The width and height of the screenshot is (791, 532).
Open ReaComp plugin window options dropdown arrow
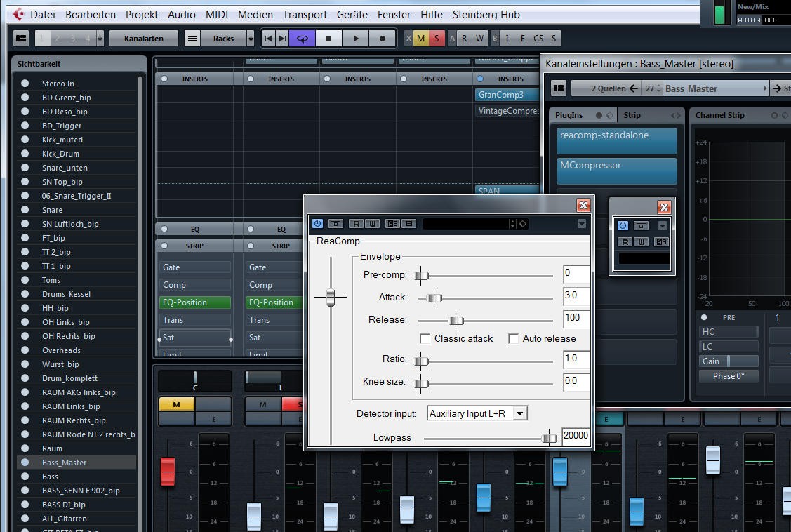pyautogui.click(x=582, y=223)
